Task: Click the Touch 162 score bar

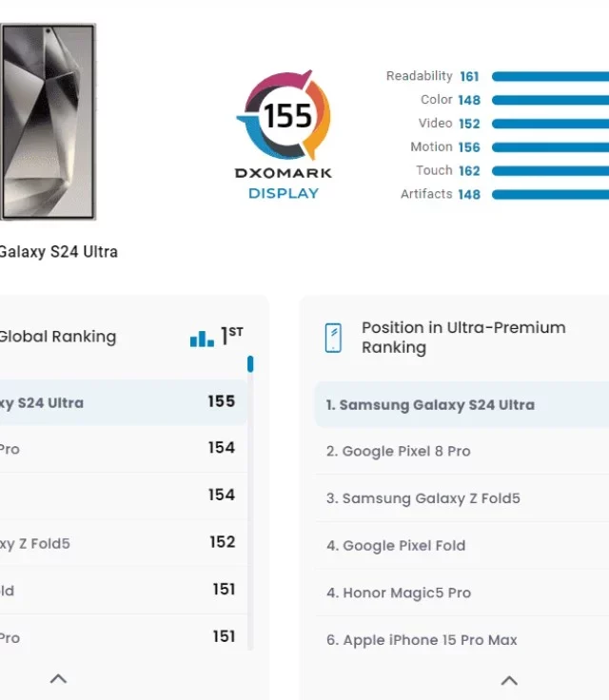Action: click(x=550, y=171)
